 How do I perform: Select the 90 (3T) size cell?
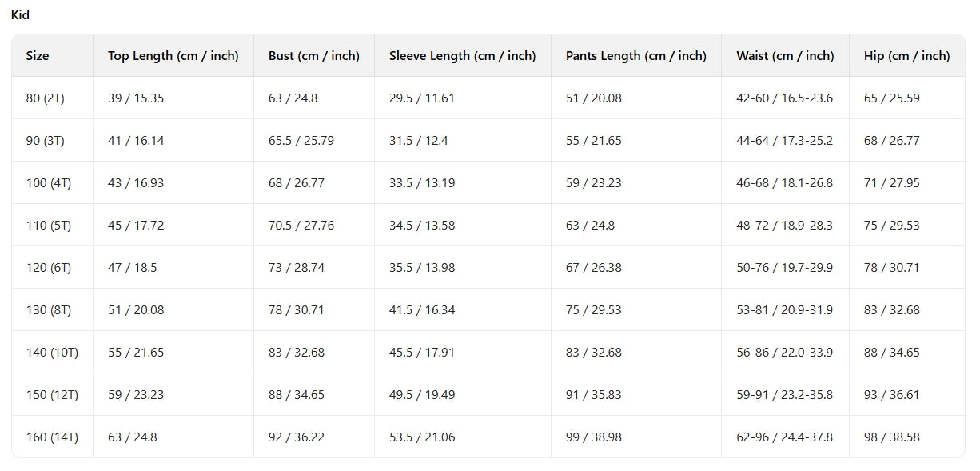45,141
